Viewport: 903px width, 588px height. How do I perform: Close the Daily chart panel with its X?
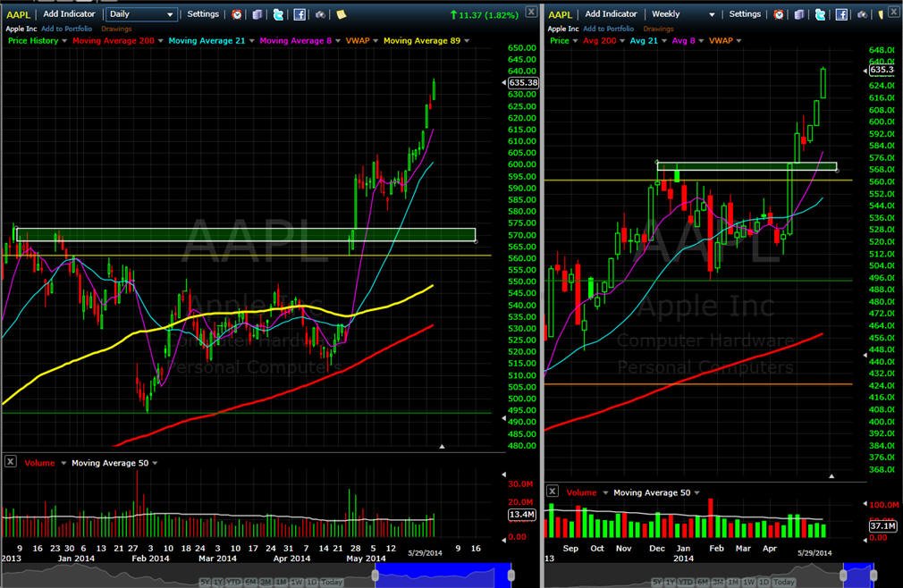point(531,12)
